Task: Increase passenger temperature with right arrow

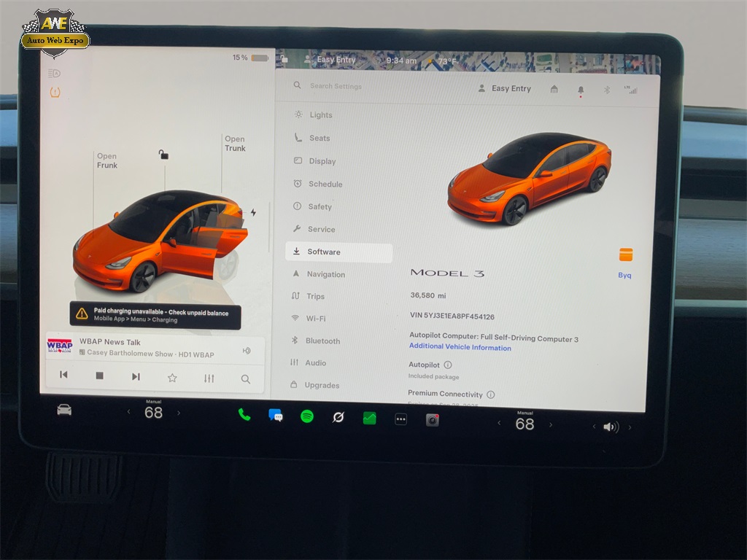Action: [x=550, y=424]
